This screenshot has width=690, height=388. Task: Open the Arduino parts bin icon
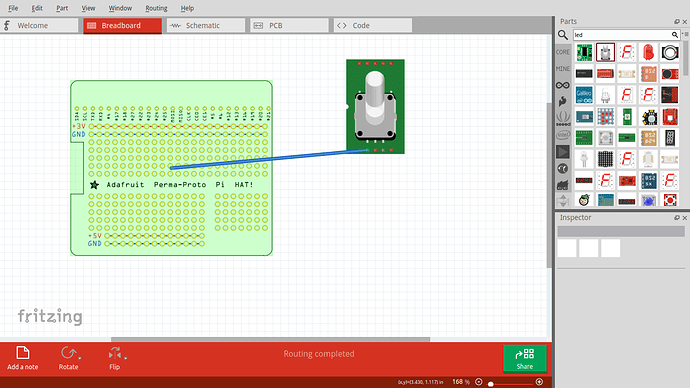[563, 85]
